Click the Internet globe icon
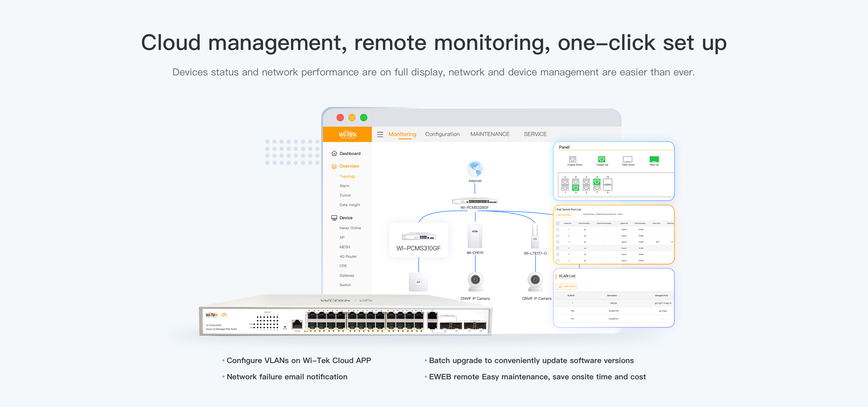The height and width of the screenshot is (407, 868). 475,169
